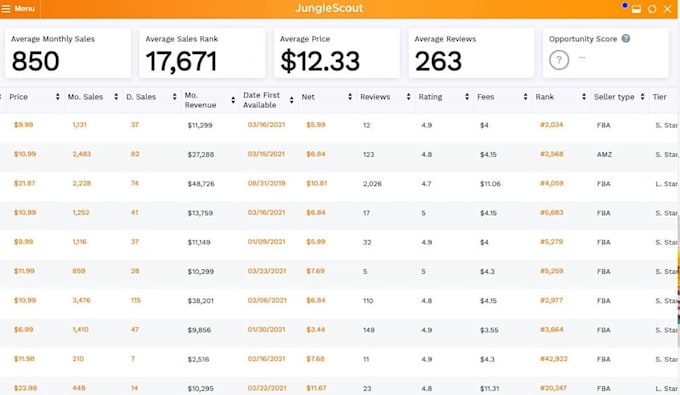The width and height of the screenshot is (680, 395).
Task: Sort by Reviews column arrows
Action: coord(409,97)
